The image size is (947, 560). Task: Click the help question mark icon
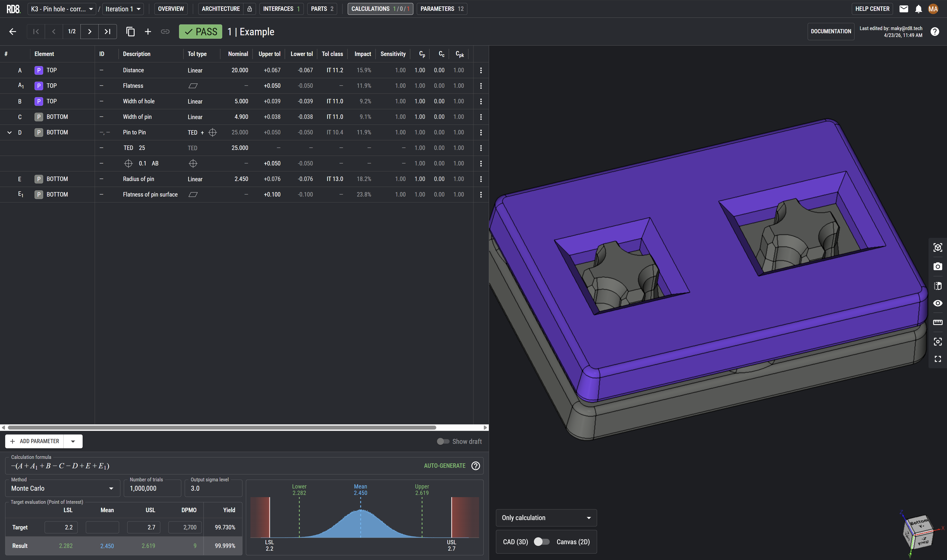935,32
